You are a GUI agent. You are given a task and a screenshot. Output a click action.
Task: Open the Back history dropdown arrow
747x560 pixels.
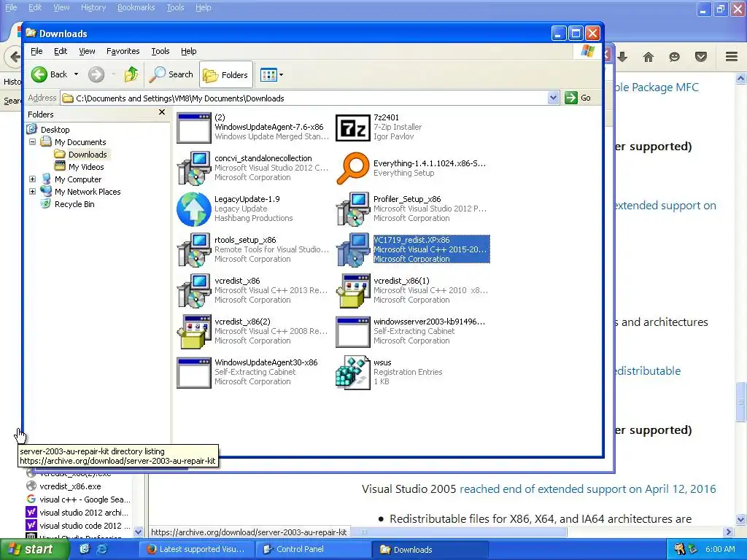(x=76, y=74)
